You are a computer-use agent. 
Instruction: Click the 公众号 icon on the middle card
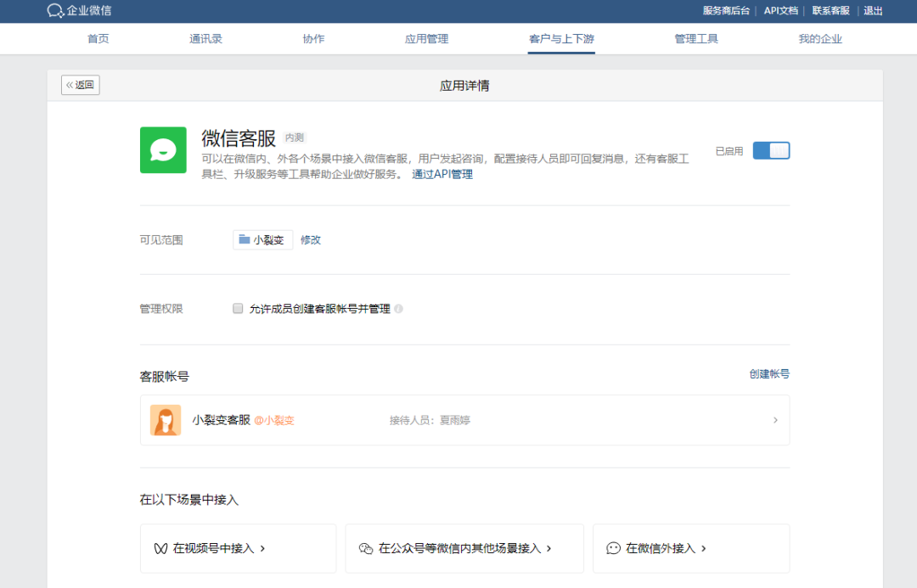tap(367, 548)
